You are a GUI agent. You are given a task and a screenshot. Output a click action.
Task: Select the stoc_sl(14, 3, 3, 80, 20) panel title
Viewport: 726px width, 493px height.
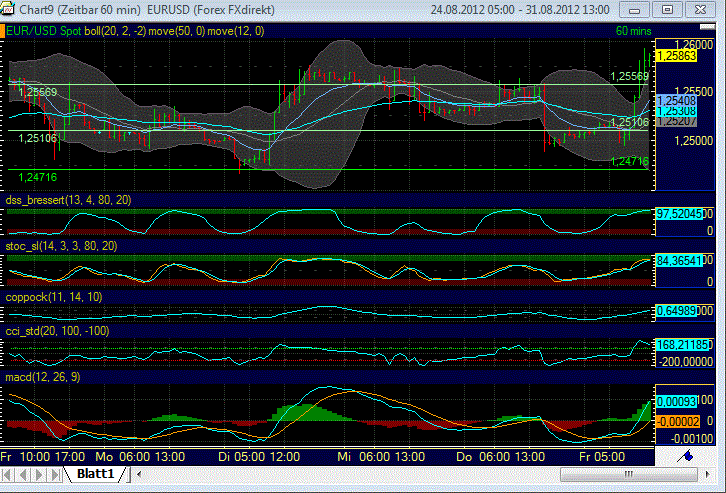[61, 246]
